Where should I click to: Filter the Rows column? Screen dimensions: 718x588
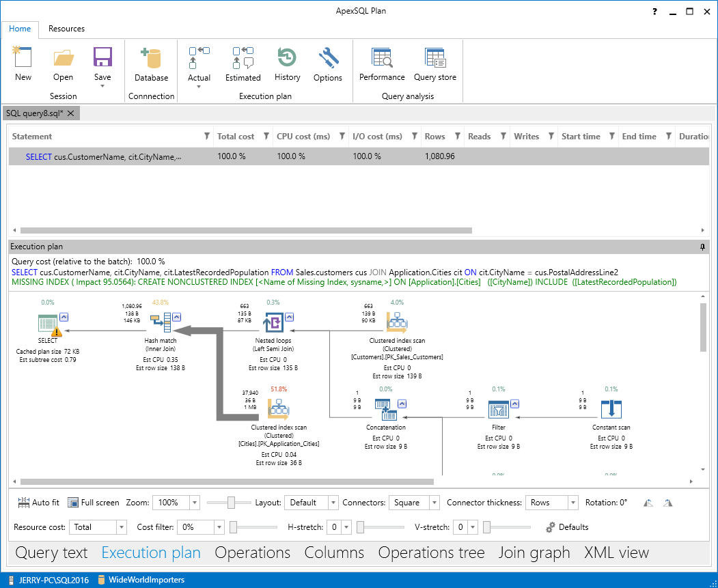[458, 136]
